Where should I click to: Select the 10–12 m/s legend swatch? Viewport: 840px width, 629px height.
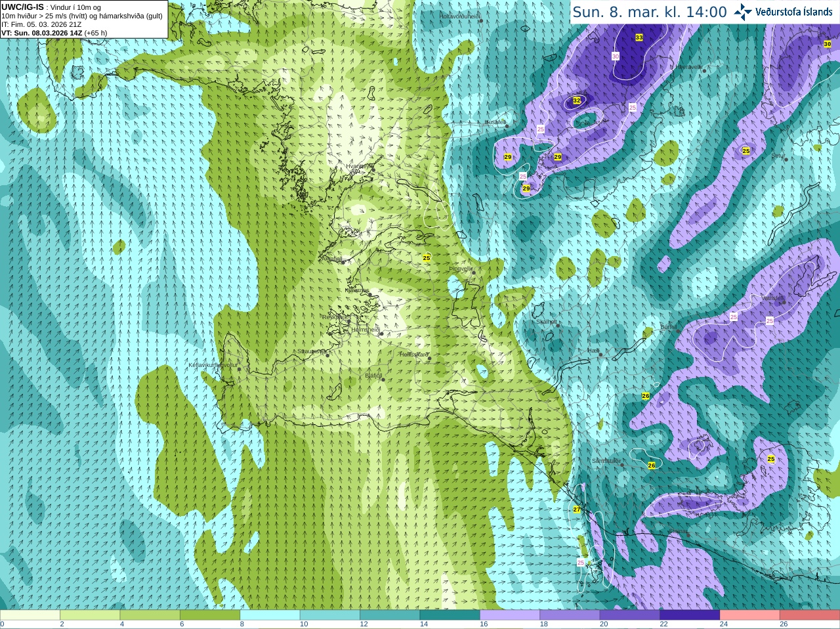[x=330, y=615]
